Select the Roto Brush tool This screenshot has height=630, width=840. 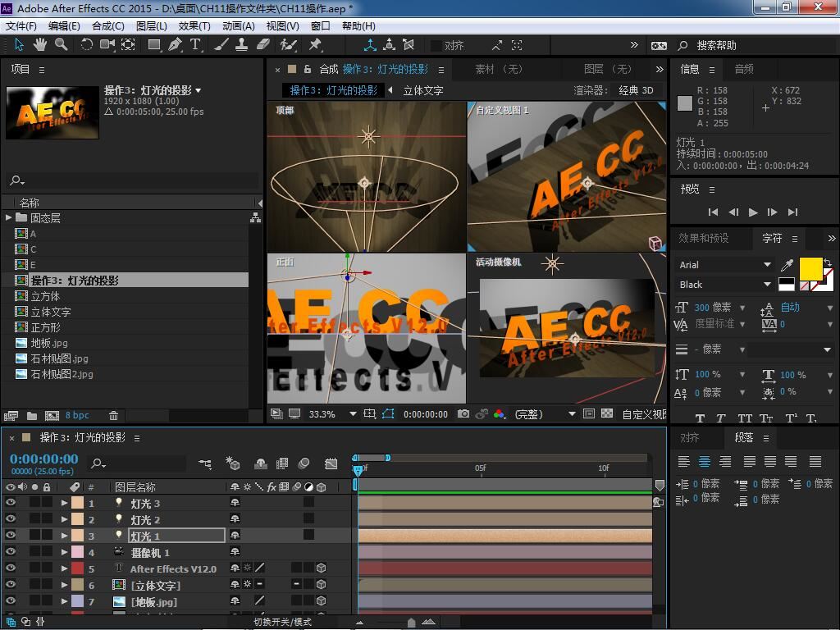[288, 45]
